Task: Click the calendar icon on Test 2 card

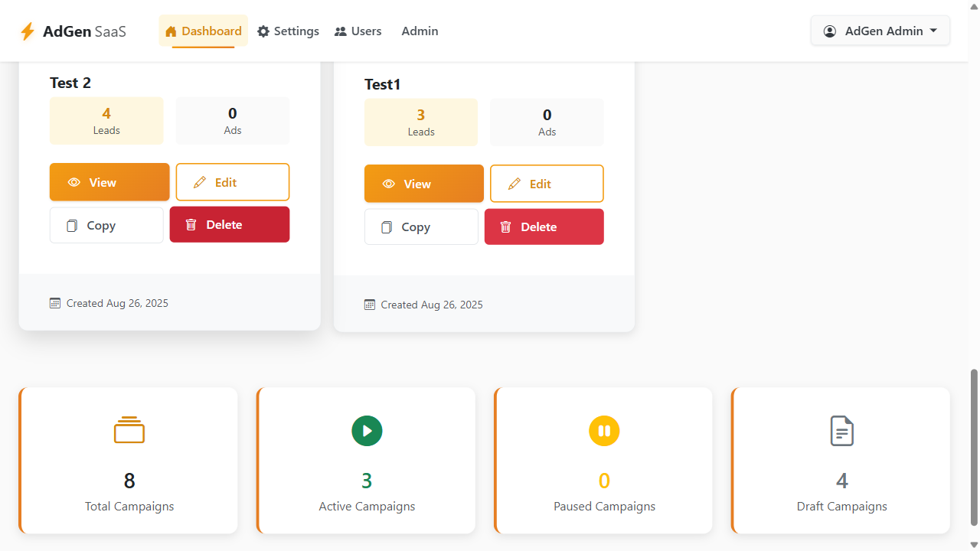Action: (x=55, y=303)
